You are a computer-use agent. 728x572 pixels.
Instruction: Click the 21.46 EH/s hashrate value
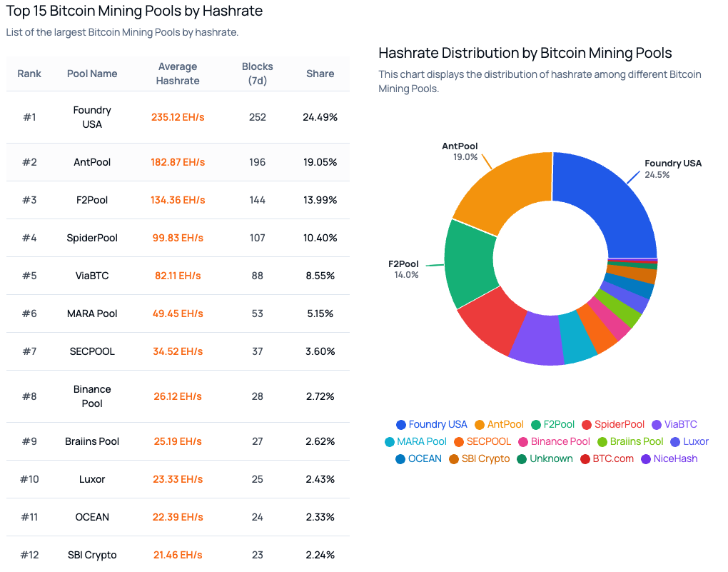point(178,555)
